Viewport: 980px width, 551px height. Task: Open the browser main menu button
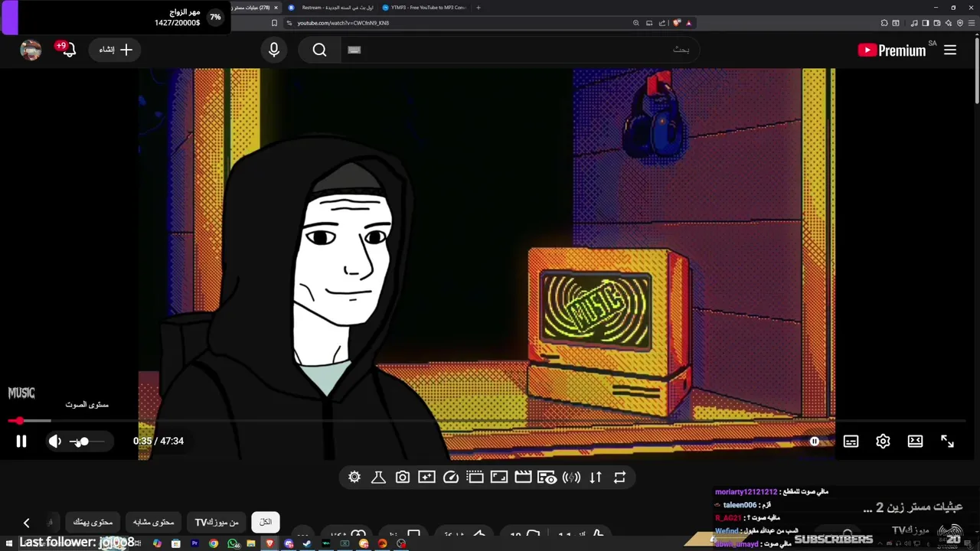pos(972,23)
